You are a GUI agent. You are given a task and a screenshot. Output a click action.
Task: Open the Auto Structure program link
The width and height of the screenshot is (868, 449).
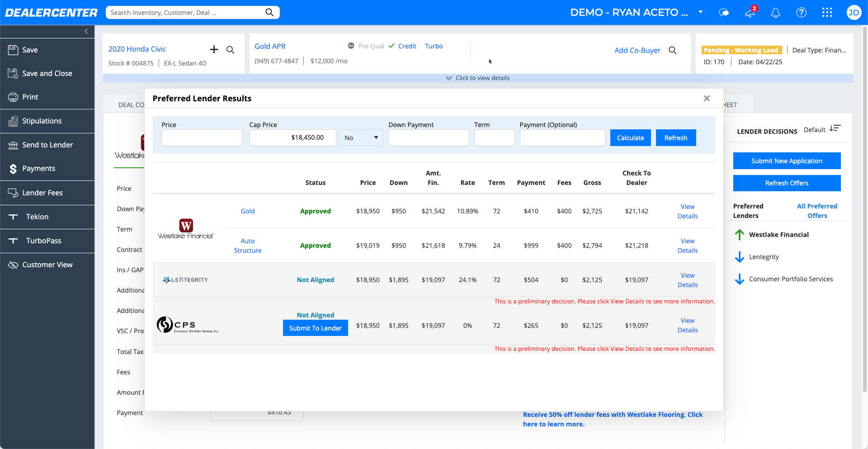pyautogui.click(x=248, y=246)
